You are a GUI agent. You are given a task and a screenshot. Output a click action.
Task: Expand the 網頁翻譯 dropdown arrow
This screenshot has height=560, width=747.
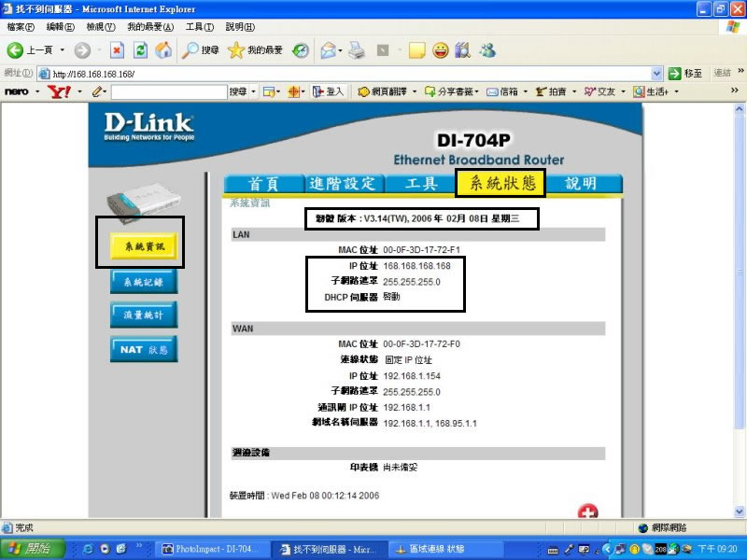415,91
